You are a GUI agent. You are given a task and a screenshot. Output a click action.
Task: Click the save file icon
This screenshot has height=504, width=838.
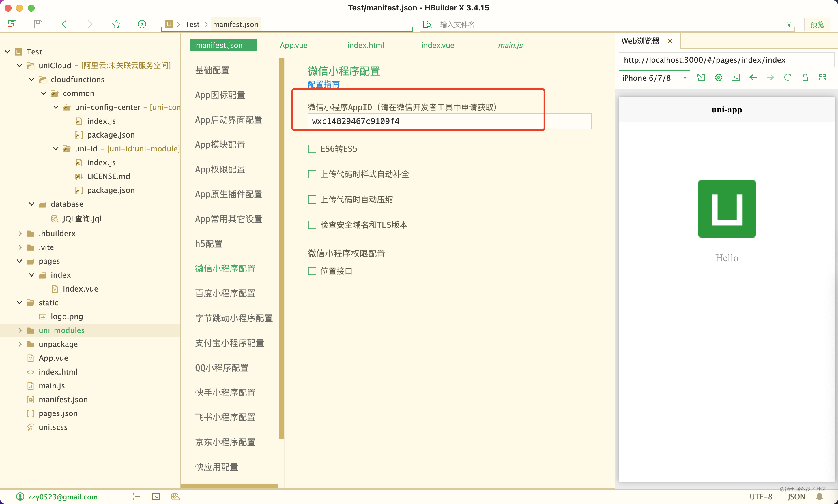(38, 24)
